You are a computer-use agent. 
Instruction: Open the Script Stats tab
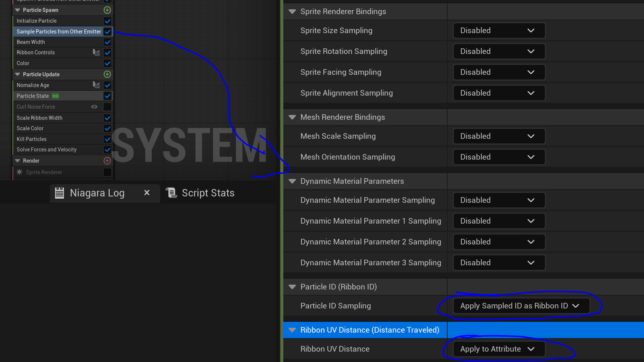coord(208,193)
